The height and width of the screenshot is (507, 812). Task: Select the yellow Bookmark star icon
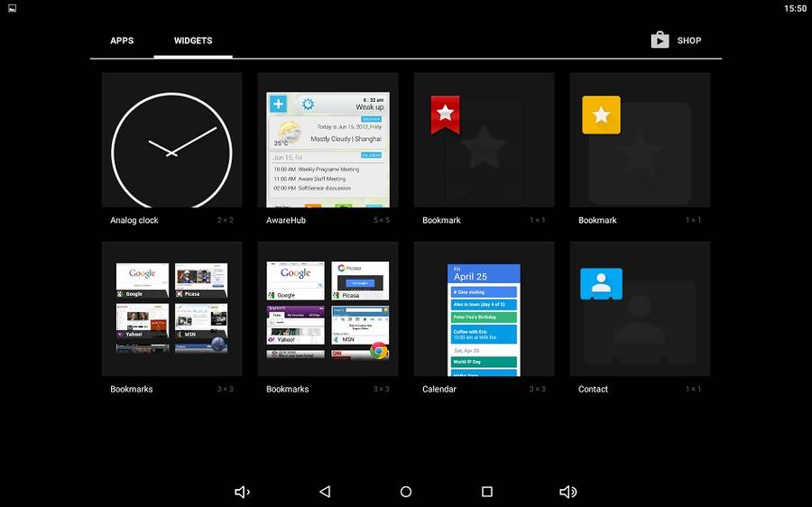601,115
